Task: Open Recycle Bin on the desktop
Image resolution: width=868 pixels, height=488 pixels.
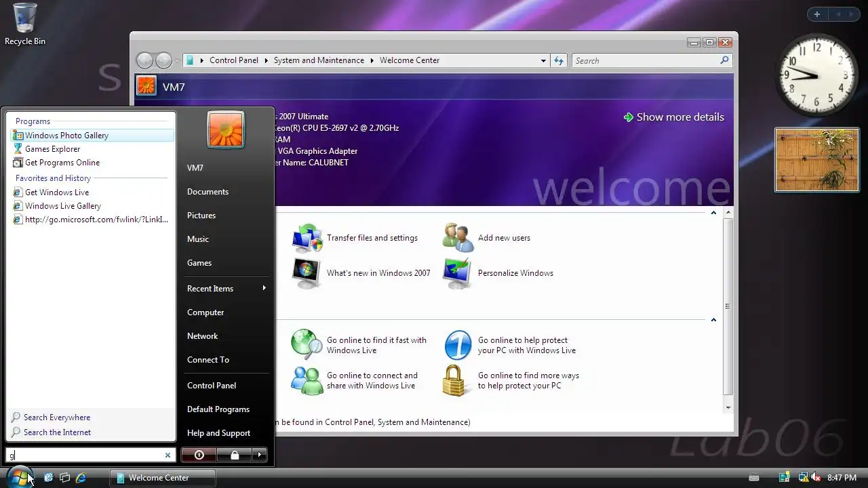Action: coord(25,24)
